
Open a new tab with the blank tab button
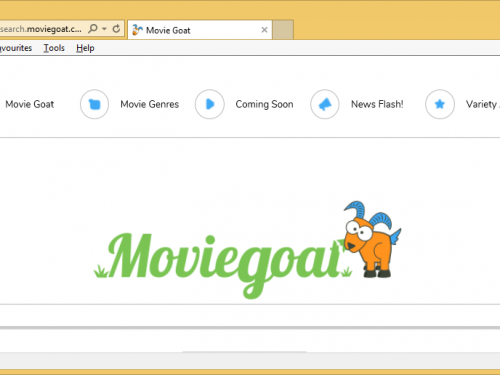tap(283, 30)
